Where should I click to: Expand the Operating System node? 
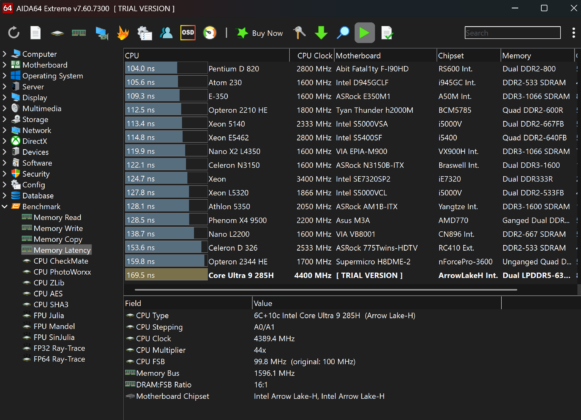click(x=4, y=76)
